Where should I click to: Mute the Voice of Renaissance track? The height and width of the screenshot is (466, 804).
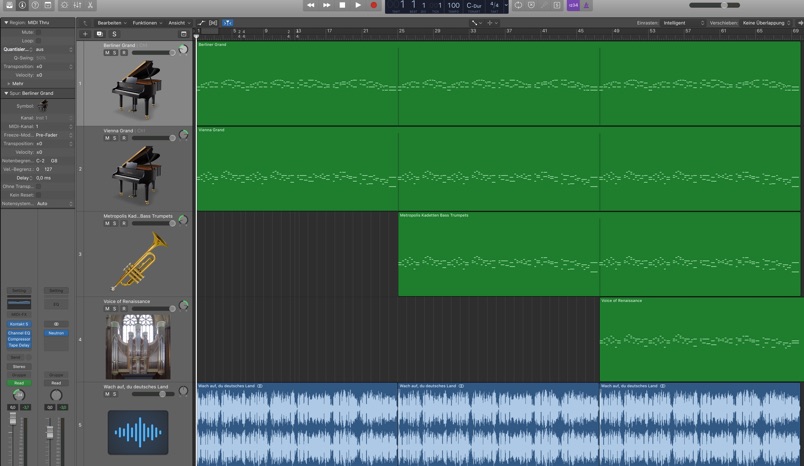coord(107,309)
